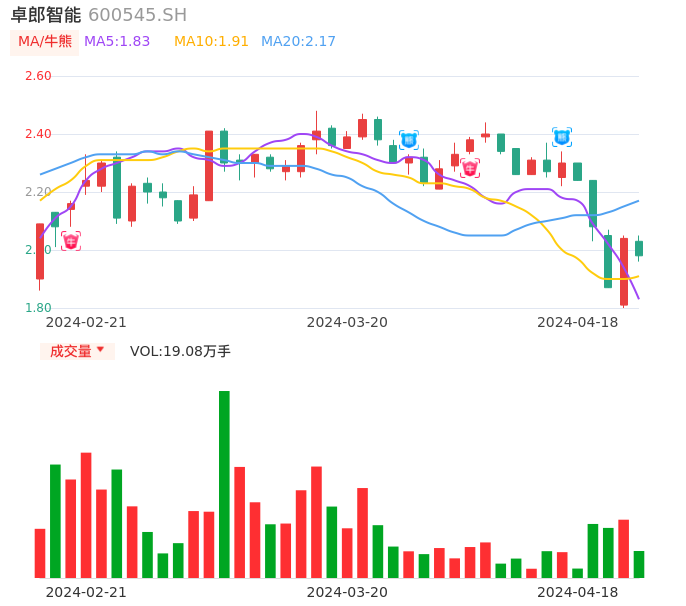
Task: Click the VOL:19.08万手 volume readout
Action: pos(180,351)
